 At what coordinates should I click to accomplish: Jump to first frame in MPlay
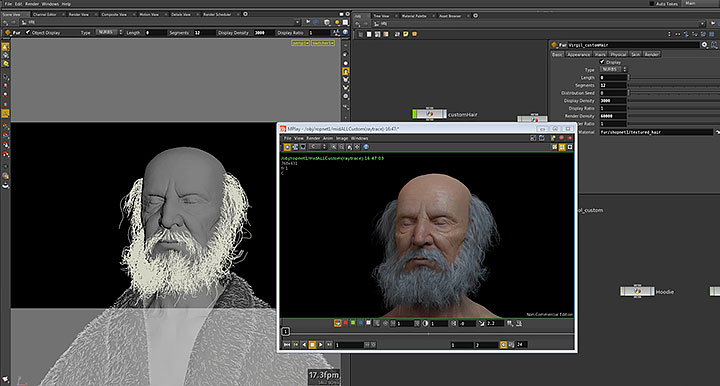pos(287,344)
